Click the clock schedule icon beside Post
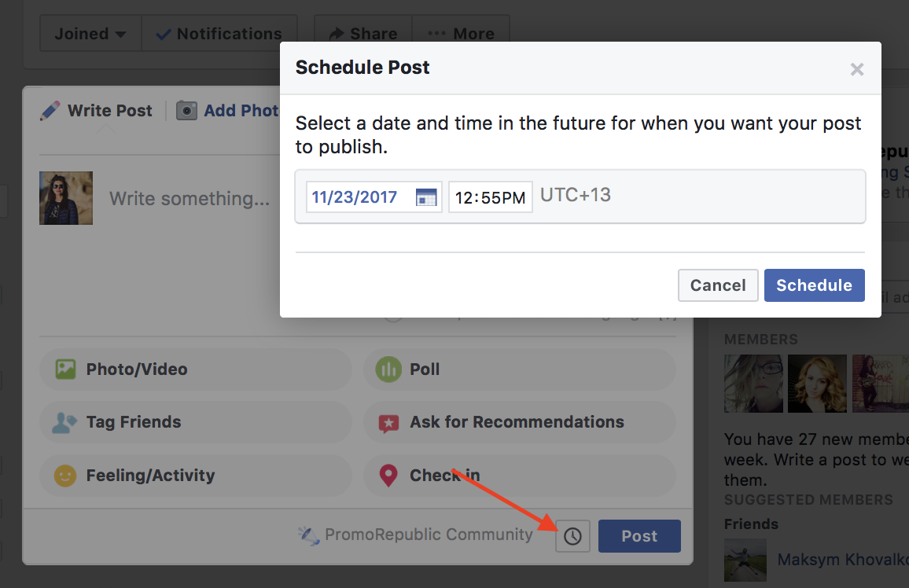 pyautogui.click(x=572, y=536)
